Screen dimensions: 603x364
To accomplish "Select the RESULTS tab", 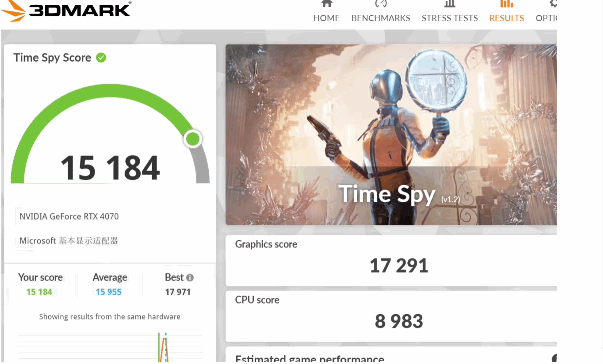I will [507, 18].
